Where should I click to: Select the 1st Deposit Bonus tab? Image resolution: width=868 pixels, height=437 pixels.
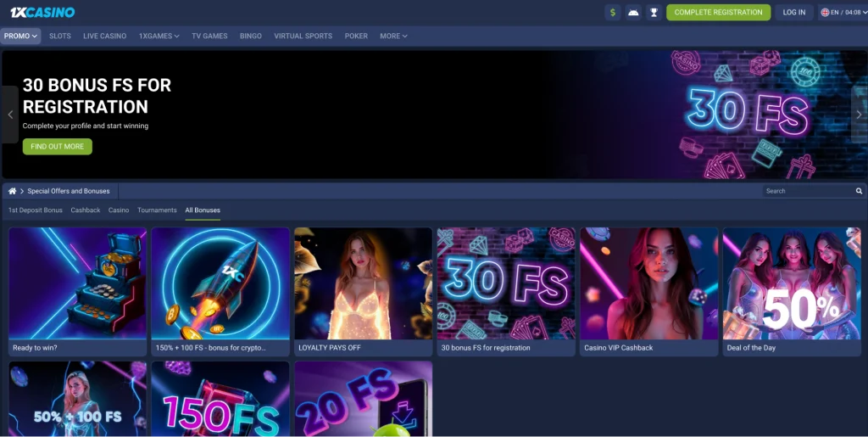[x=36, y=210]
